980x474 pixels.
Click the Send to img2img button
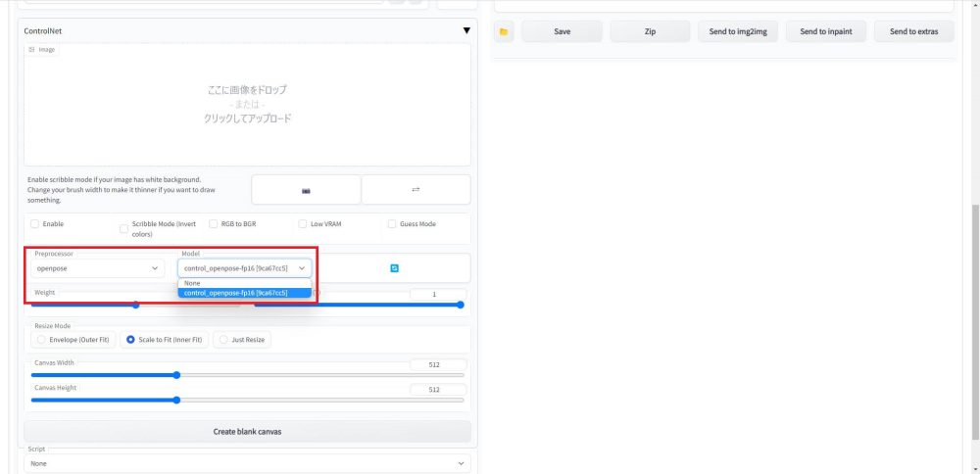738,31
